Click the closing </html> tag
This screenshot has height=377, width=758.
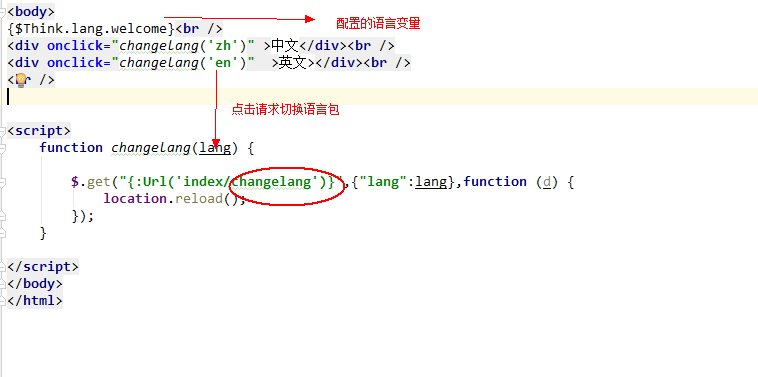click(35, 301)
